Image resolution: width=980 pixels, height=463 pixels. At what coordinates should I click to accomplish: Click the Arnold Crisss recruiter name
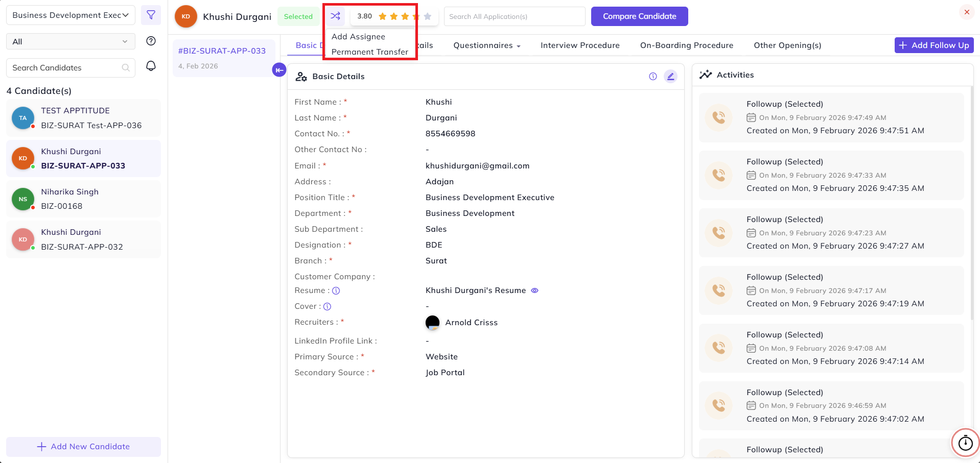(471, 323)
